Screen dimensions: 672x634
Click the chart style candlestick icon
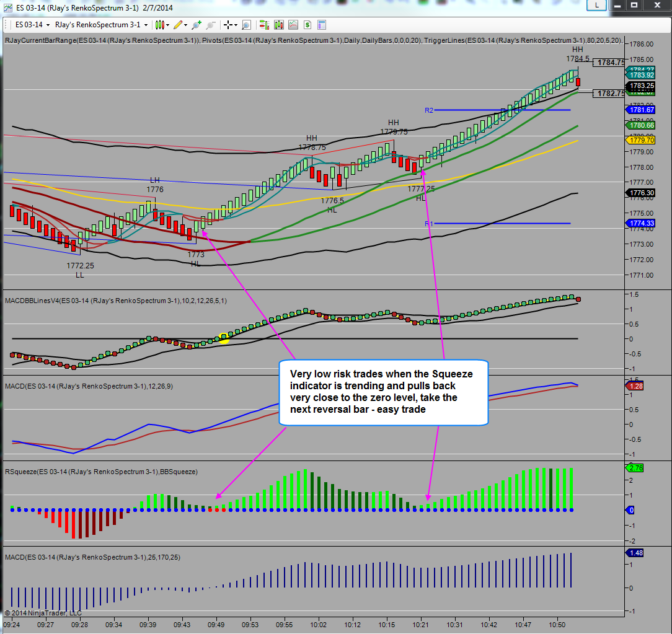pyautogui.click(x=160, y=25)
